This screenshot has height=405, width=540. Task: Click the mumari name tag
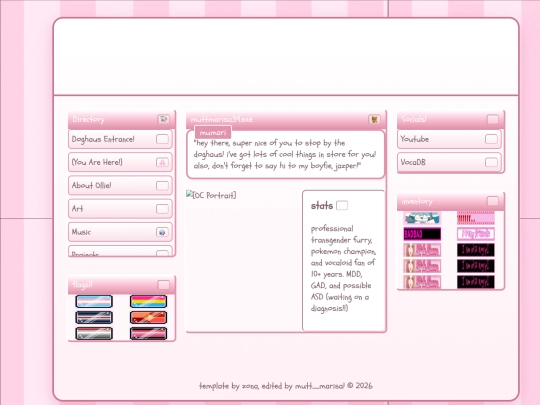coord(213,133)
